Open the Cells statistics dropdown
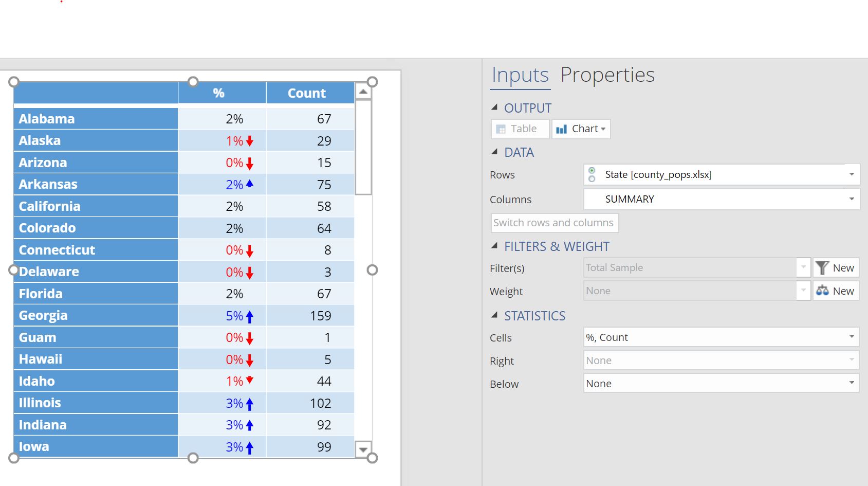 [852, 337]
